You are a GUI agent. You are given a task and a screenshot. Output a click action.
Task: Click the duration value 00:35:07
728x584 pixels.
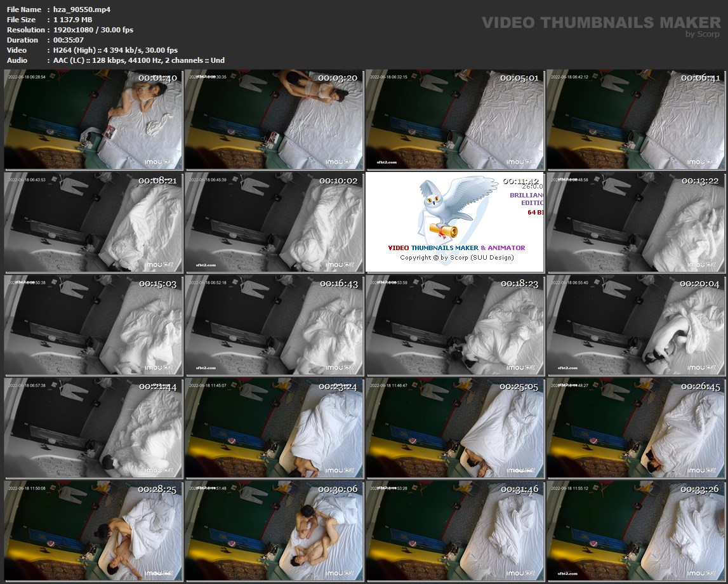69,40
